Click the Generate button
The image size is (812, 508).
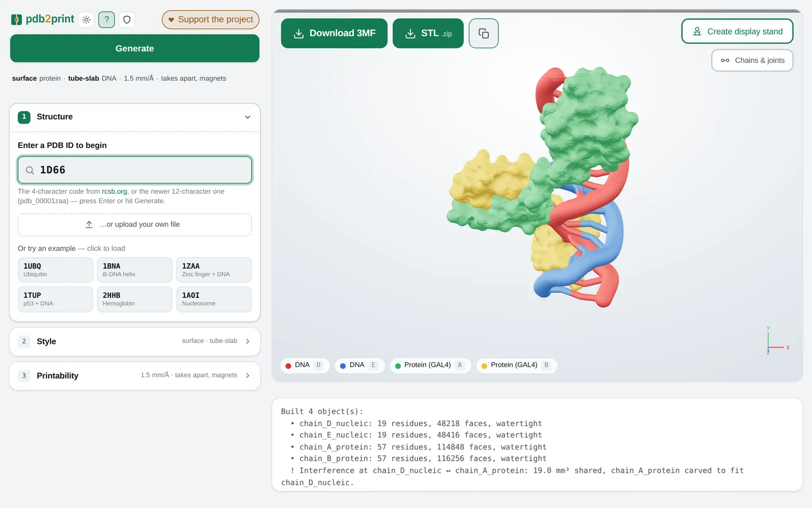click(x=134, y=48)
